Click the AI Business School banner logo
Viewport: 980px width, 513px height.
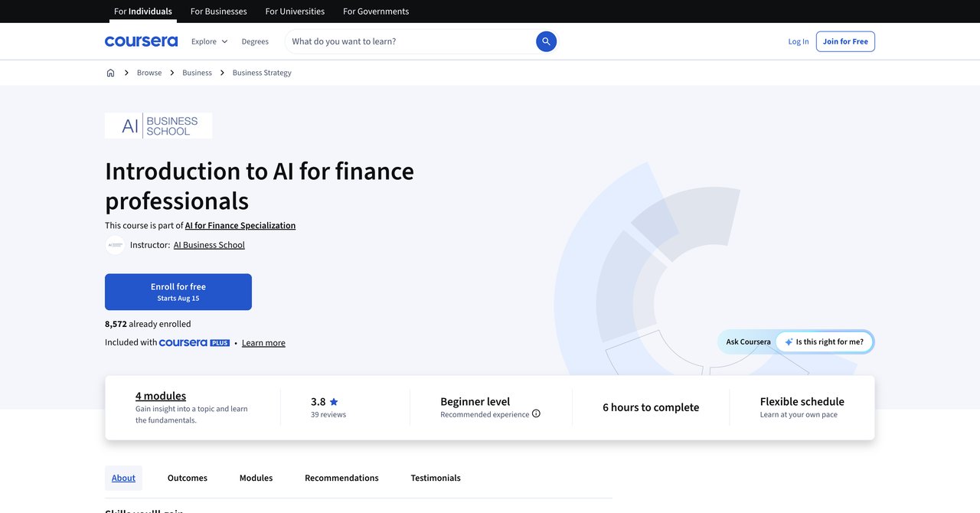coord(158,126)
